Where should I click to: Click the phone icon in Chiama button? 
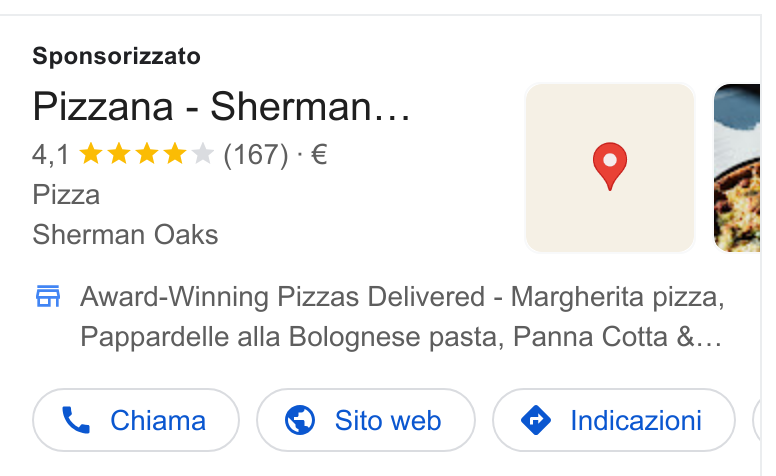(x=76, y=420)
